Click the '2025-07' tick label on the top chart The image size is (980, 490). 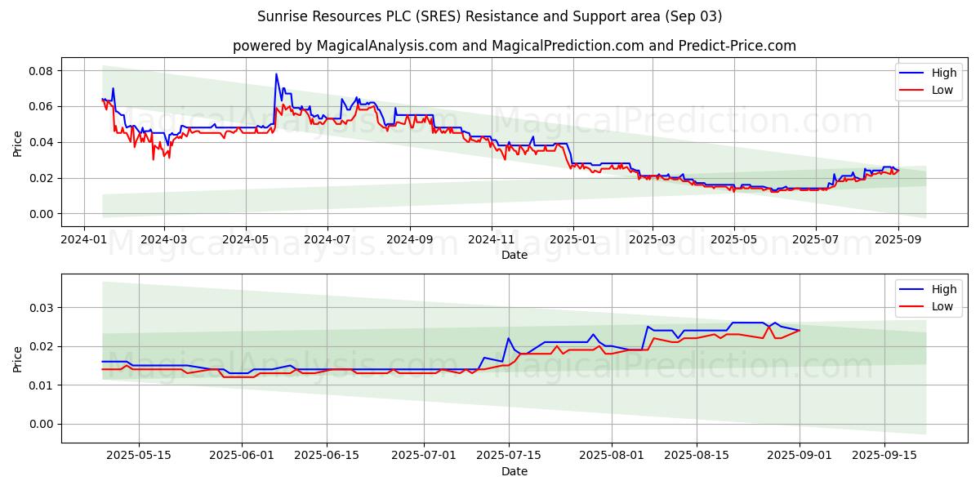point(815,240)
